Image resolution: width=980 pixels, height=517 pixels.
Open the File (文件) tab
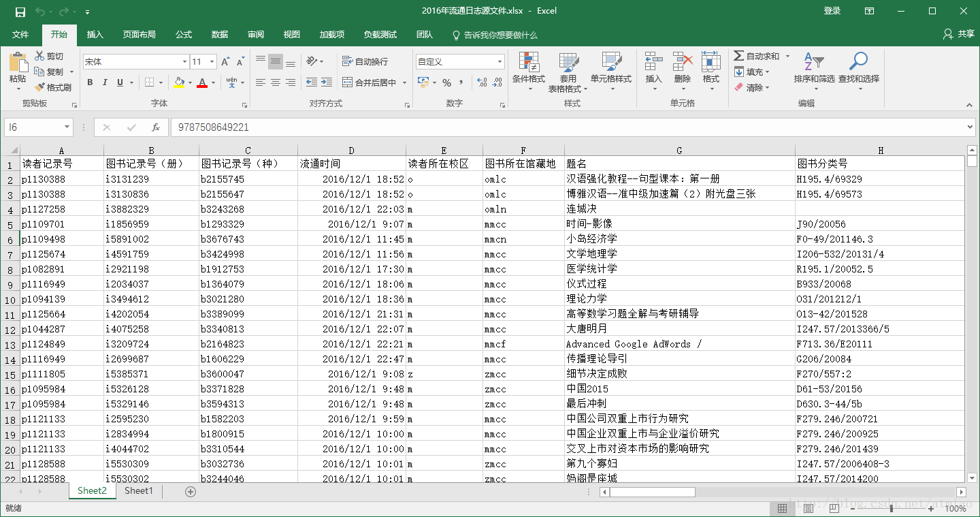click(x=20, y=34)
